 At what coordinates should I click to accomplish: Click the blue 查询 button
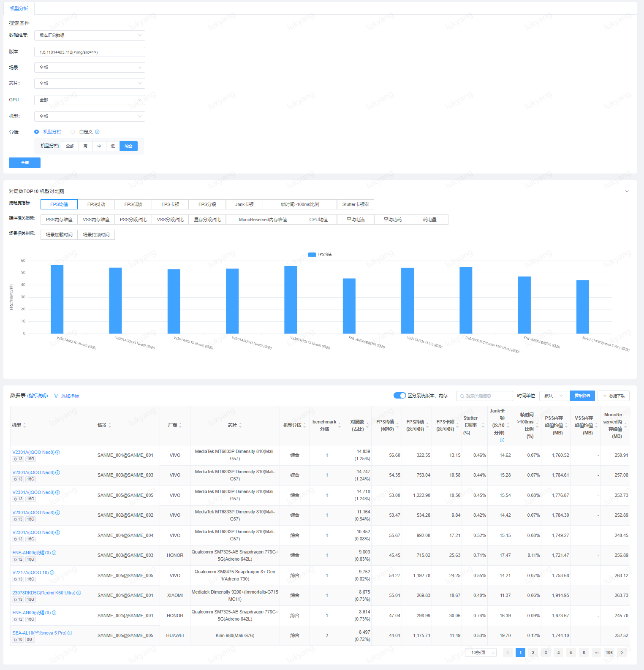click(24, 163)
